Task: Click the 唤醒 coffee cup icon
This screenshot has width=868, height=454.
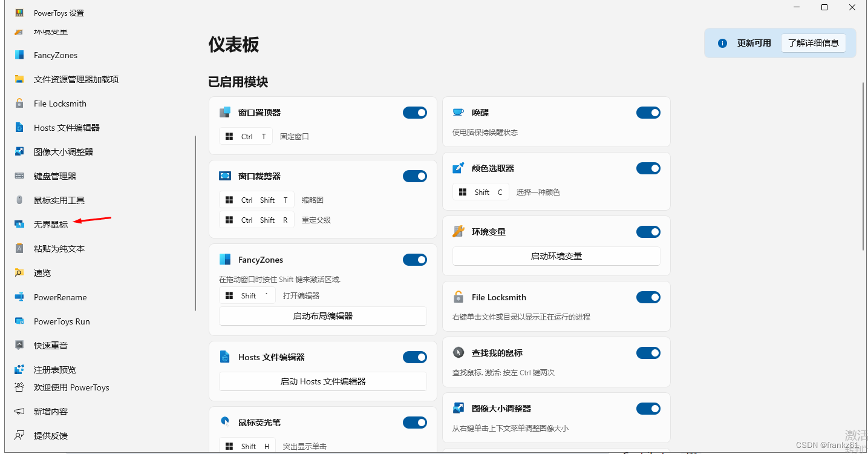Action: click(458, 113)
